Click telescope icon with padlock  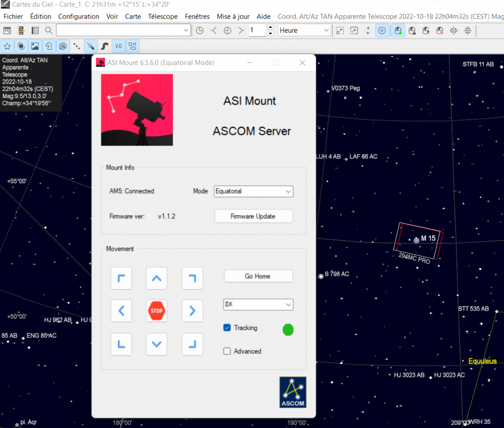[412, 31]
